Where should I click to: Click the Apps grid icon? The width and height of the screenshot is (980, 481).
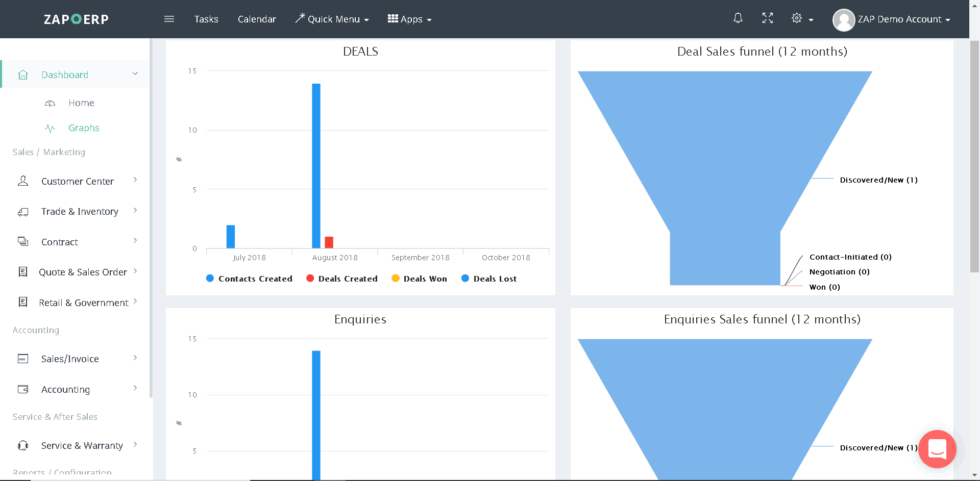pyautogui.click(x=393, y=18)
